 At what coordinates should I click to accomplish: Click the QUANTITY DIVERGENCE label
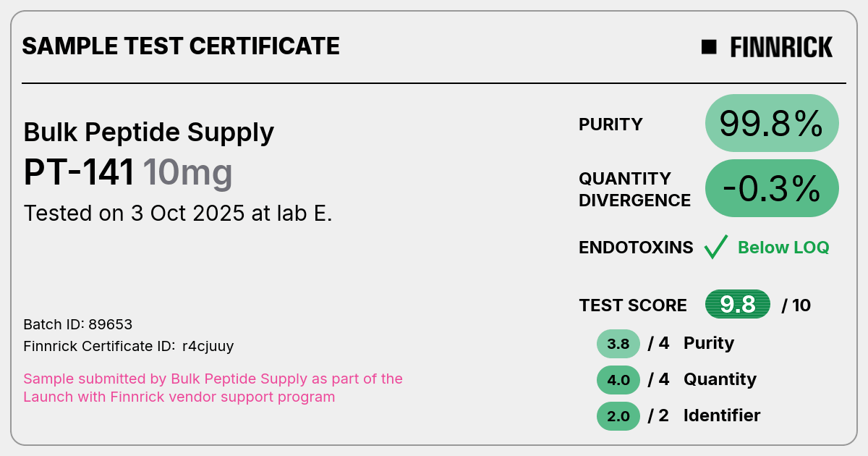click(x=635, y=190)
